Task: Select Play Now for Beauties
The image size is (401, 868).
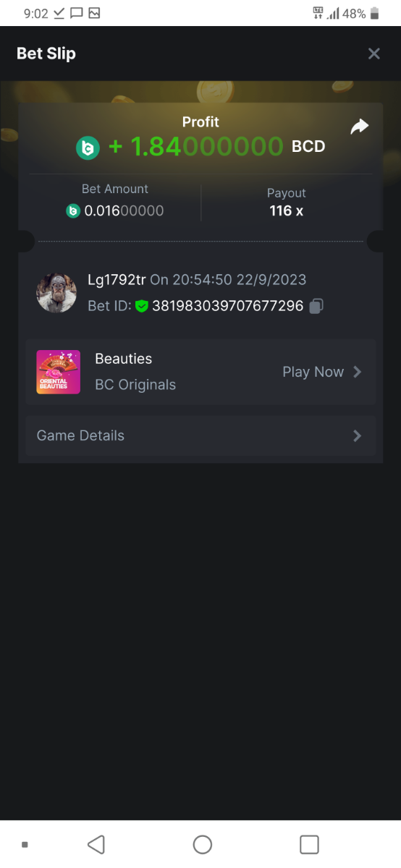Action: pos(313,372)
